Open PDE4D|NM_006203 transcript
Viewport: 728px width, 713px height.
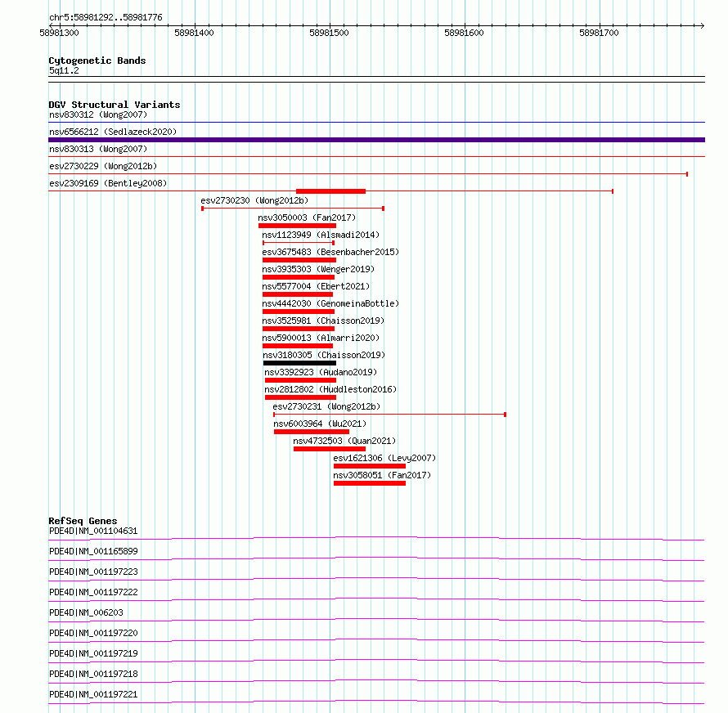(86, 612)
